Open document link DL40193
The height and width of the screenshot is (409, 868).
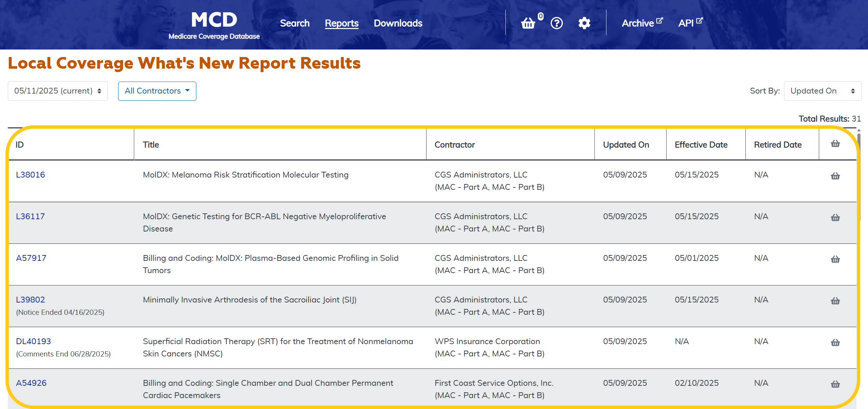33,341
